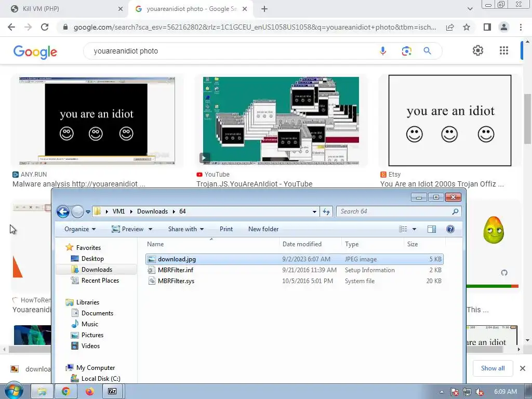The width and height of the screenshot is (532, 399).
Task: Open Firefox from taskbar
Action: (89, 392)
